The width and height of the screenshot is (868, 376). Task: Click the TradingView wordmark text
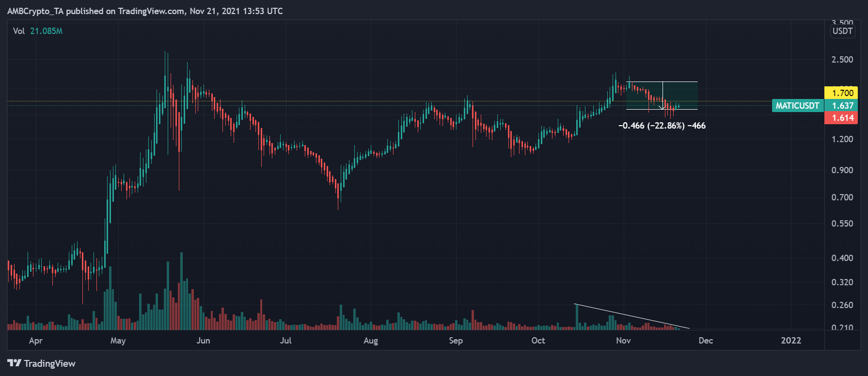(x=50, y=363)
